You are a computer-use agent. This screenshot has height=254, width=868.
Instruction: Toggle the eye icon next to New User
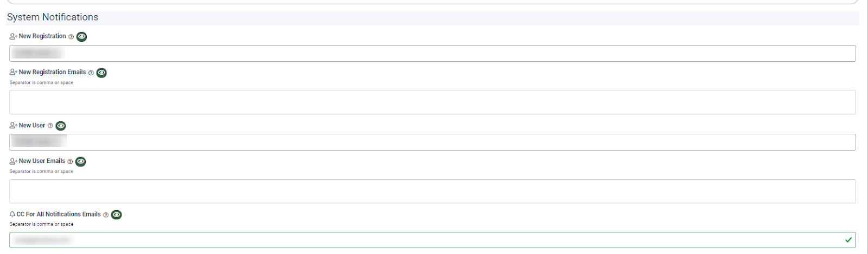point(61,126)
